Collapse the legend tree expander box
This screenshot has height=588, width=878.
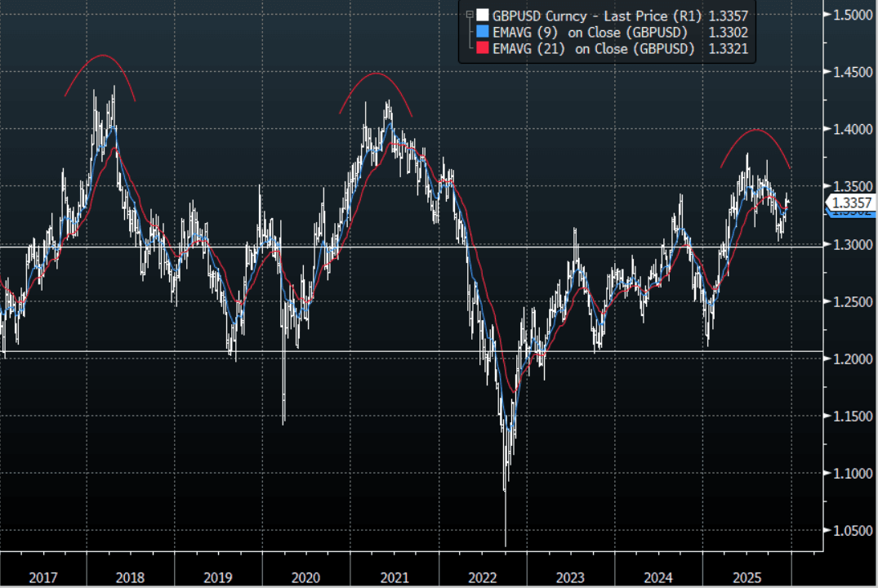coord(470,14)
